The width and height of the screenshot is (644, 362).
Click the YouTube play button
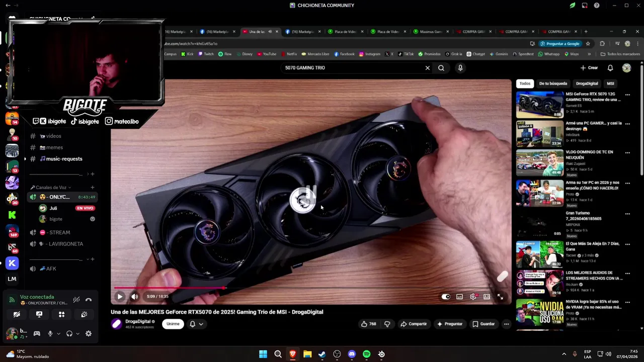pyautogui.click(x=120, y=297)
